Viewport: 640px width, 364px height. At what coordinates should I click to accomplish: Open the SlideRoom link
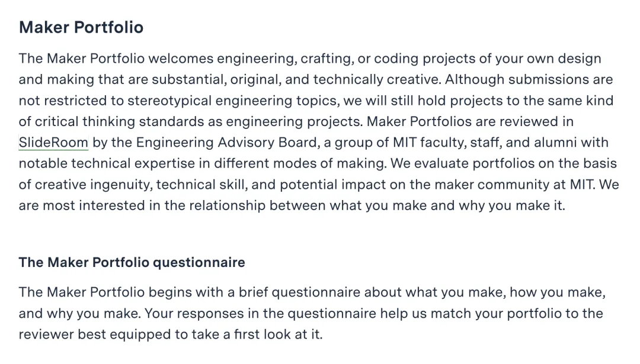(x=53, y=142)
